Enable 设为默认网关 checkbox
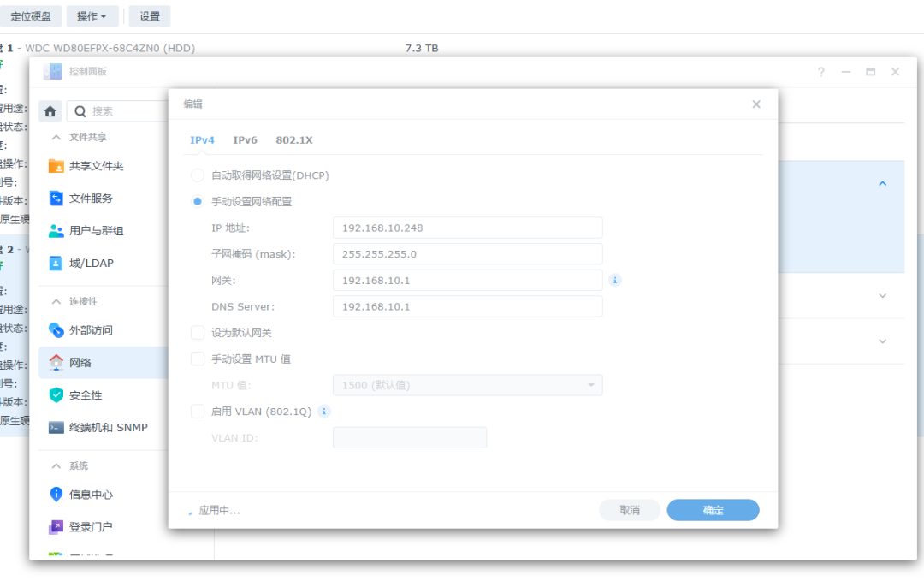924x581 pixels. coord(198,333)
